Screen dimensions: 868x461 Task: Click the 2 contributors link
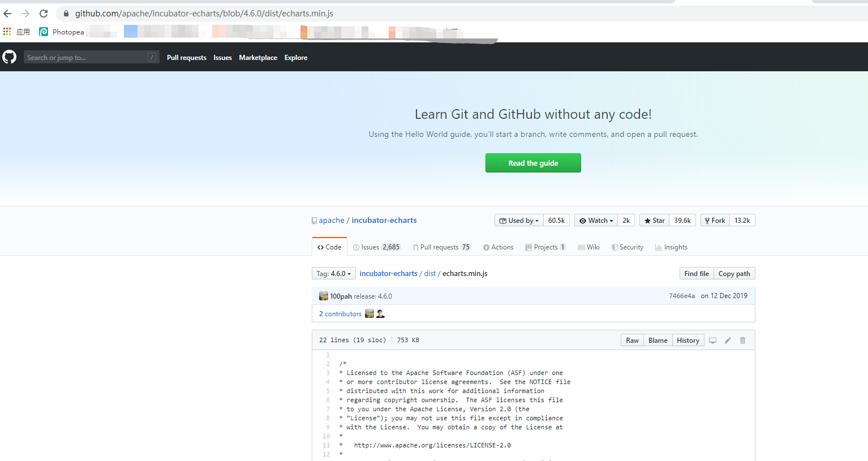click(340, 314)
